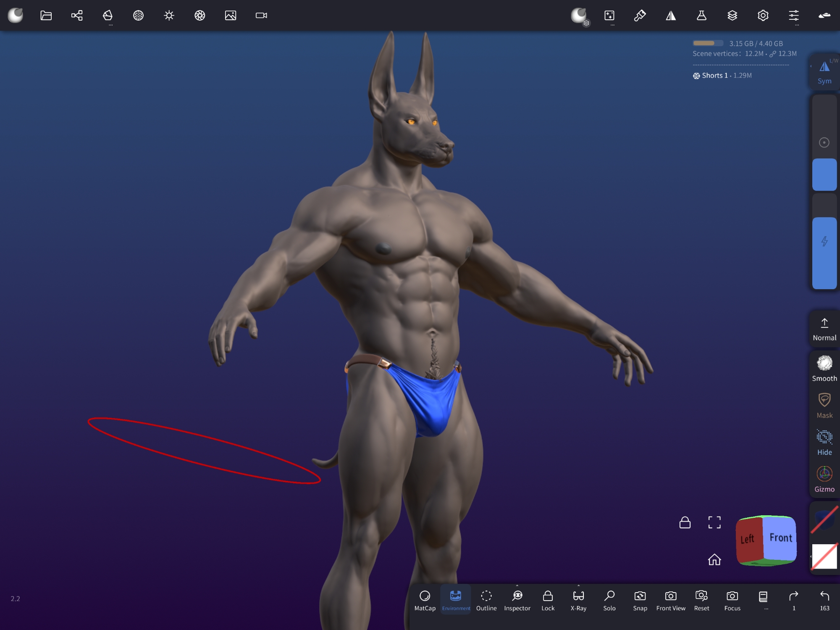Select the Mask tool
This screenshot has height=630, width=840.
pos(824,405)
